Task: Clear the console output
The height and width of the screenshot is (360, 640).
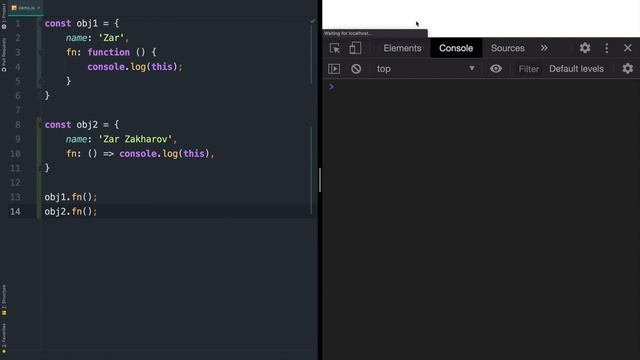Action: [356, 69]
